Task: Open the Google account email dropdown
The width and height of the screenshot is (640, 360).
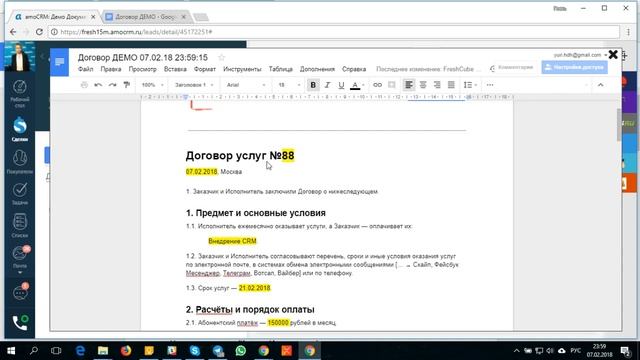Action: (x=580, y=55)
